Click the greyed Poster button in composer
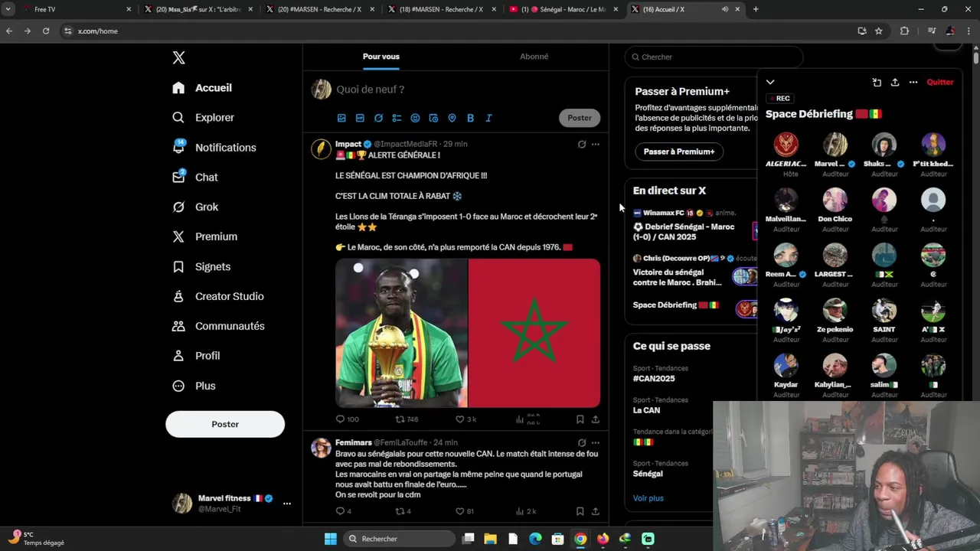Image resolution: width=980 pixels, height=551 pixels. tap(580, 118)
